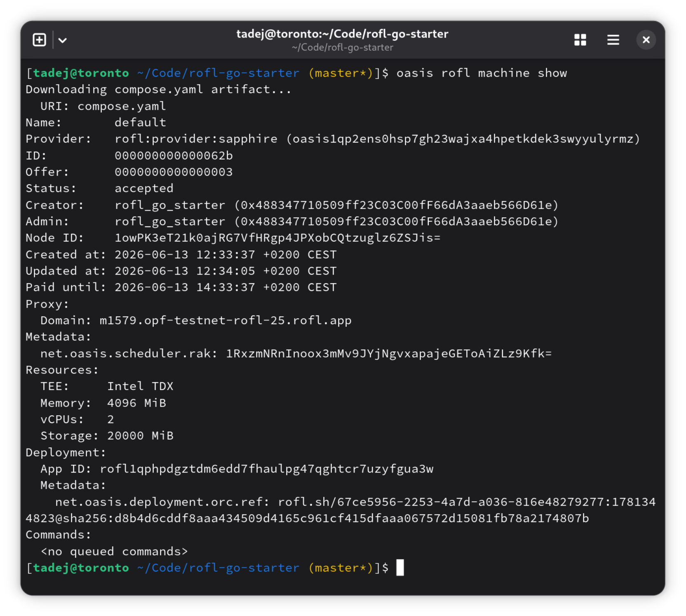This screenshot has width=686, height=616.
Task: Click the deployment orc.ref rofl.sh URL
Action: point(467,502)
